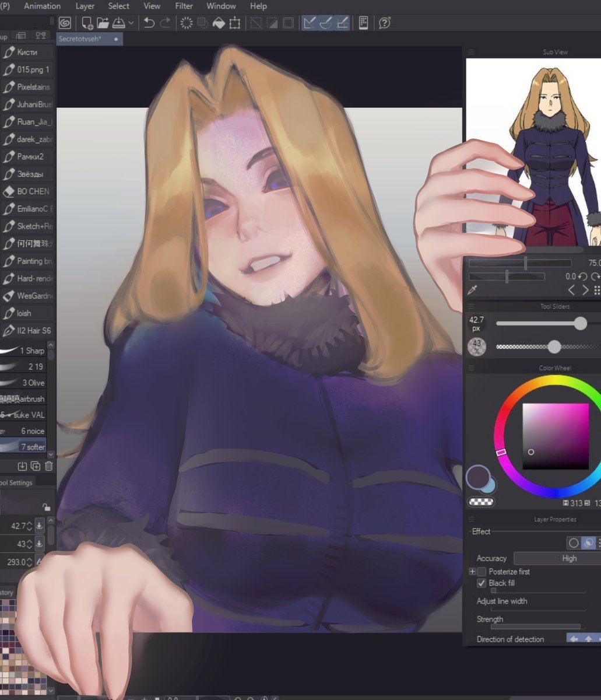Image resolution: width=601 pixels, height=700 pixels.
Task: Choose the 6 noice brush
Action: [x=23, y=431]
